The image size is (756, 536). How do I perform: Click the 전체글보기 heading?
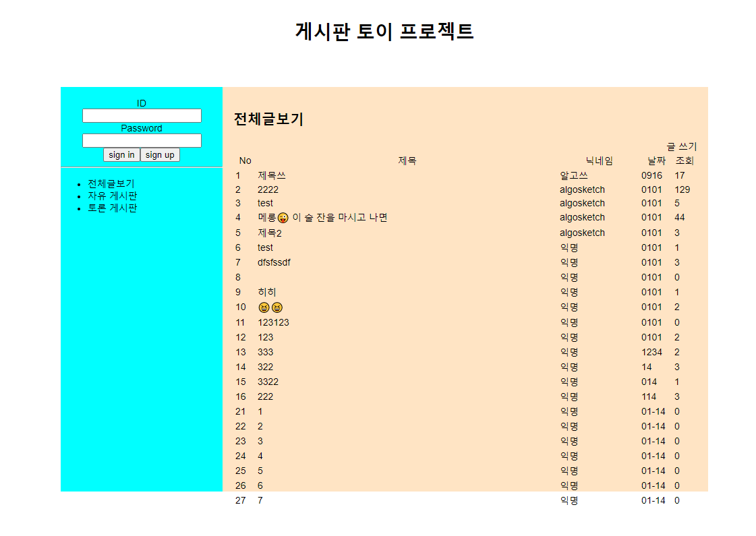coord(268,119)
